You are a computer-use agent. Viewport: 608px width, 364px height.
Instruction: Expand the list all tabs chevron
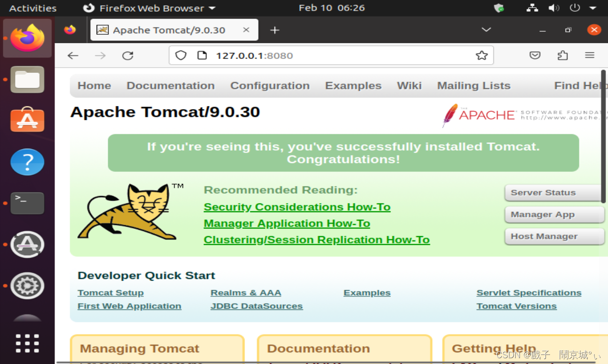pos(486,30)
